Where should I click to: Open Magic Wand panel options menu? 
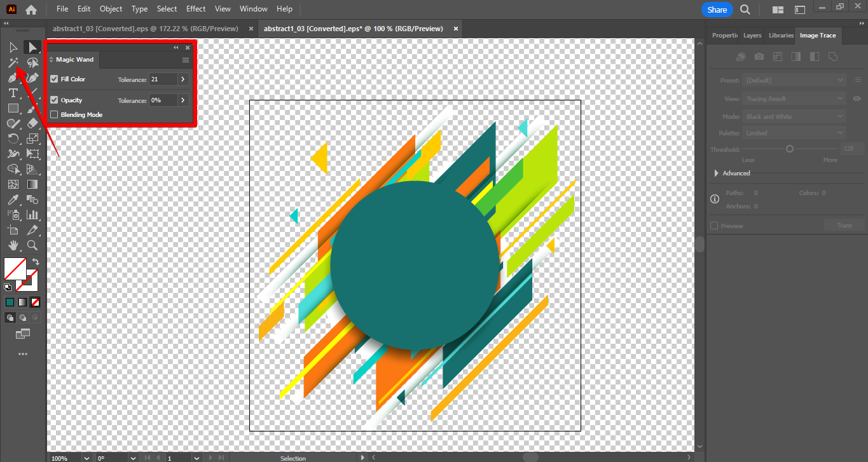click(186, 60)
